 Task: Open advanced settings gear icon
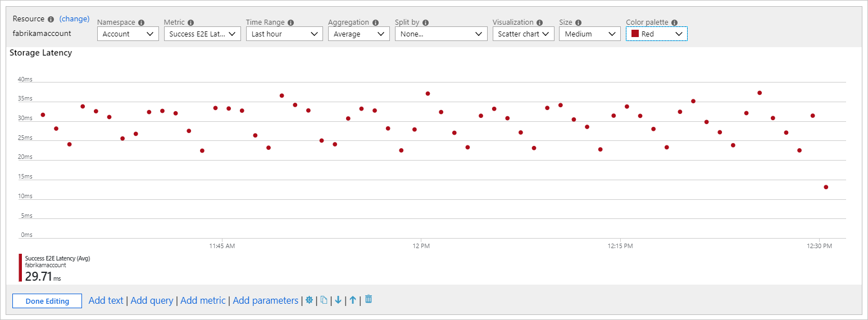tap(309, 300)
